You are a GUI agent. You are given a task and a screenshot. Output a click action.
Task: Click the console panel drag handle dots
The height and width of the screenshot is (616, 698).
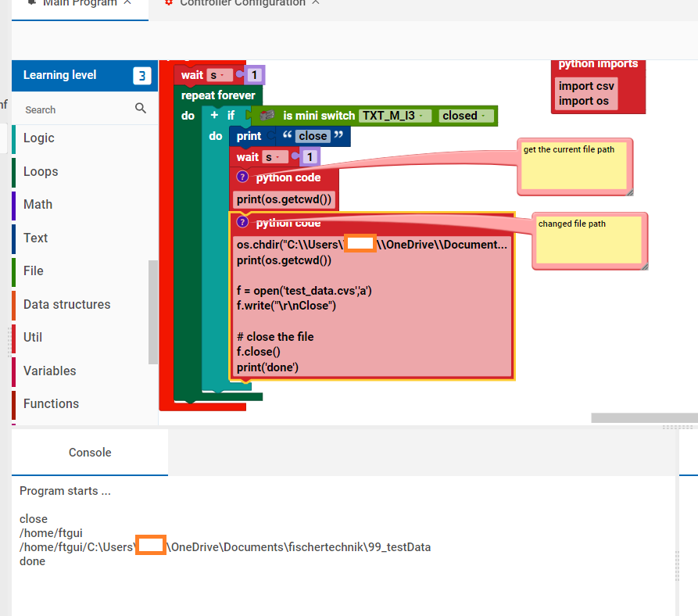pos(678,427)
